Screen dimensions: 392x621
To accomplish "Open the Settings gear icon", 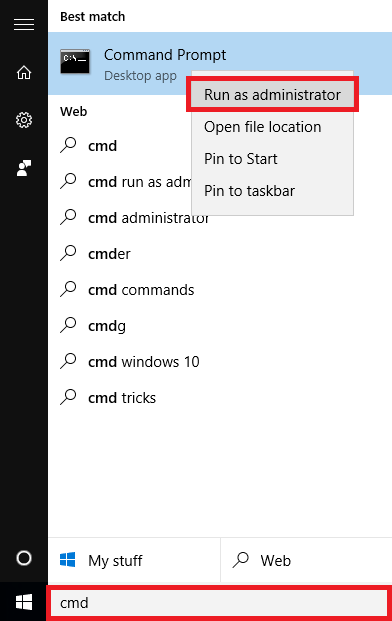I will click(x=24, y=120).
